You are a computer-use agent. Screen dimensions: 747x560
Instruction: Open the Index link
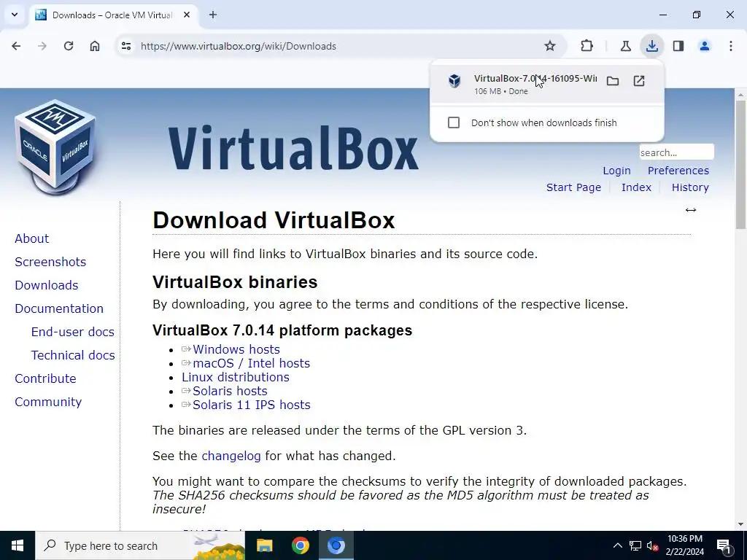click(x=636, y=187)
